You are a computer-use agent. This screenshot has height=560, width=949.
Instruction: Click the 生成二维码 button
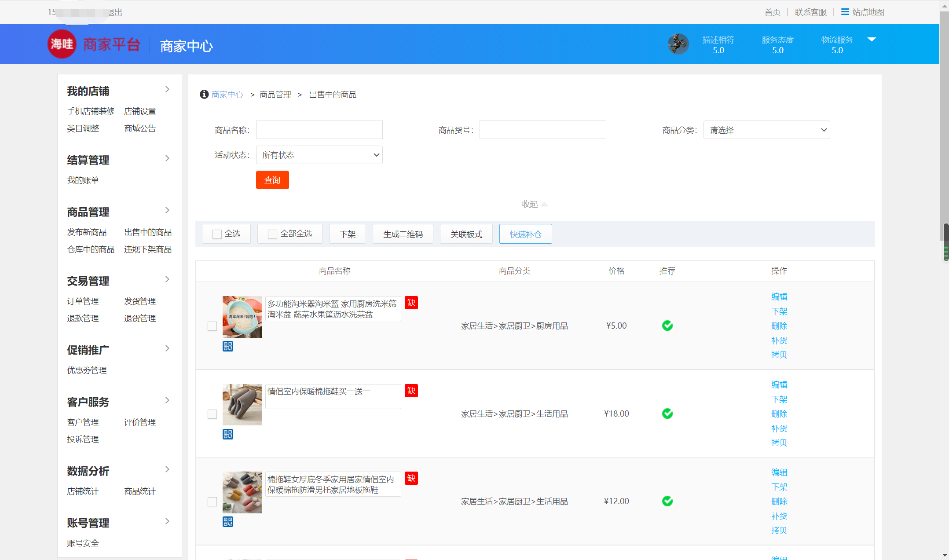click(403, 234)
